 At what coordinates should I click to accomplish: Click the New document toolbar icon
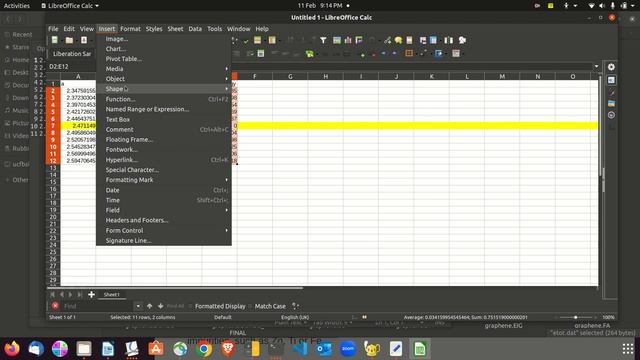tap(54, 40)
